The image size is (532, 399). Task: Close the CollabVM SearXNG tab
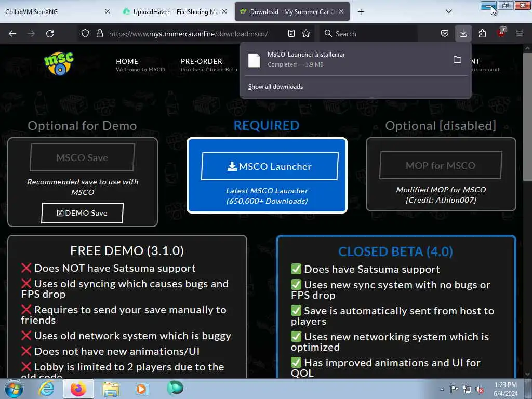coord(108,12)
